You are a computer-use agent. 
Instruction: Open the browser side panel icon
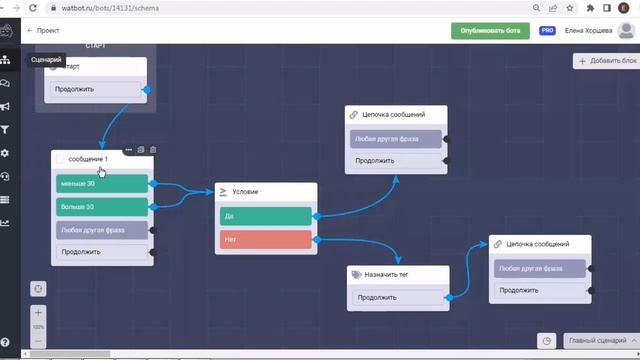coord(607,8)
